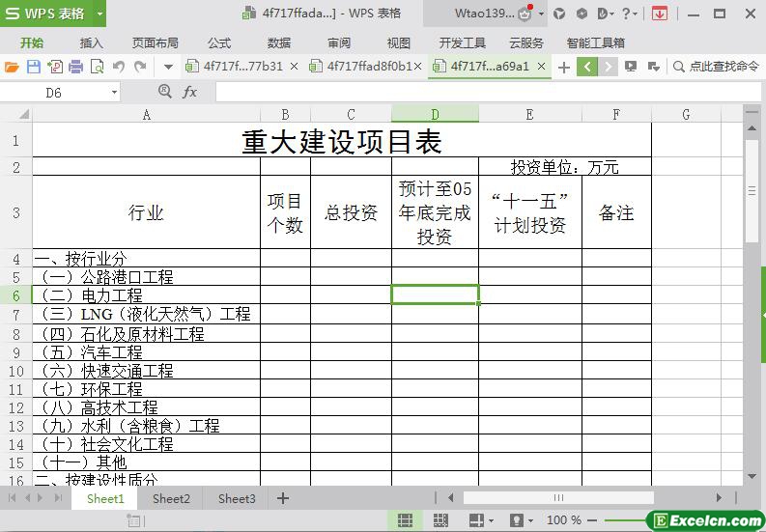
Task: Add new document tab with plus icon
Action: click(564, 67)
